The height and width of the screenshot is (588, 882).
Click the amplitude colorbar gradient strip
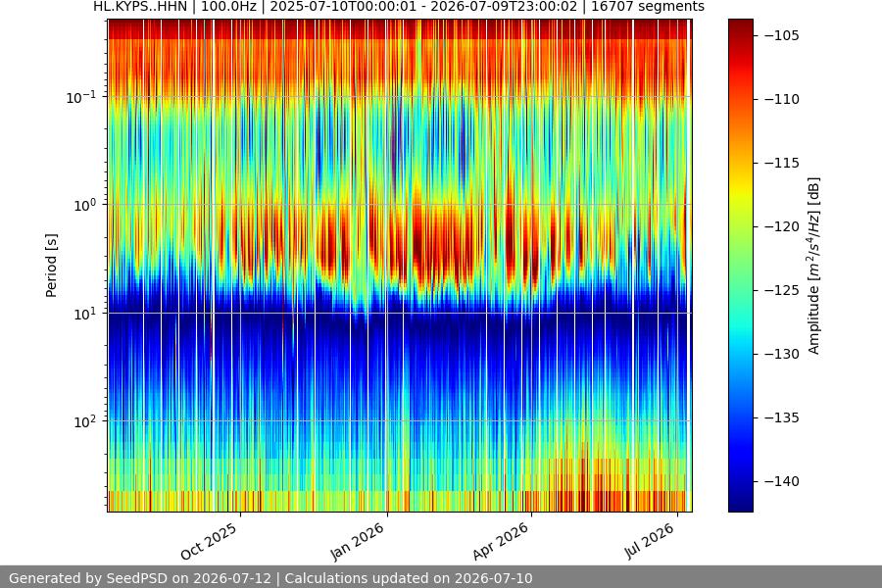point(740,266)
